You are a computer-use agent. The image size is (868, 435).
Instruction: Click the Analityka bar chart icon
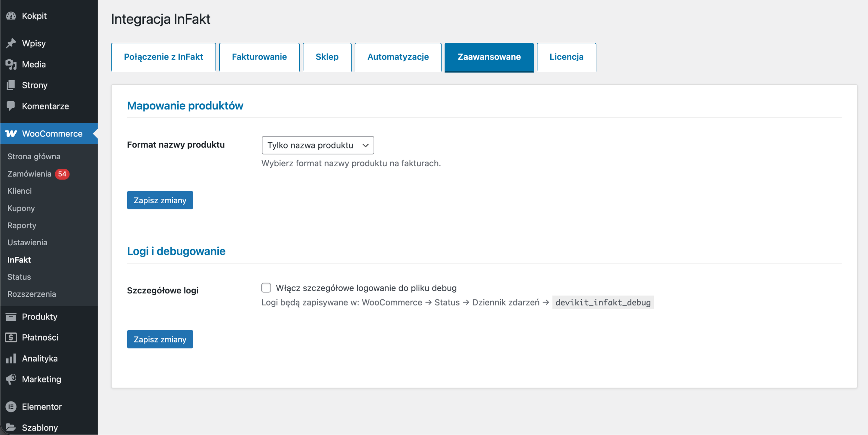coord(11,358)
